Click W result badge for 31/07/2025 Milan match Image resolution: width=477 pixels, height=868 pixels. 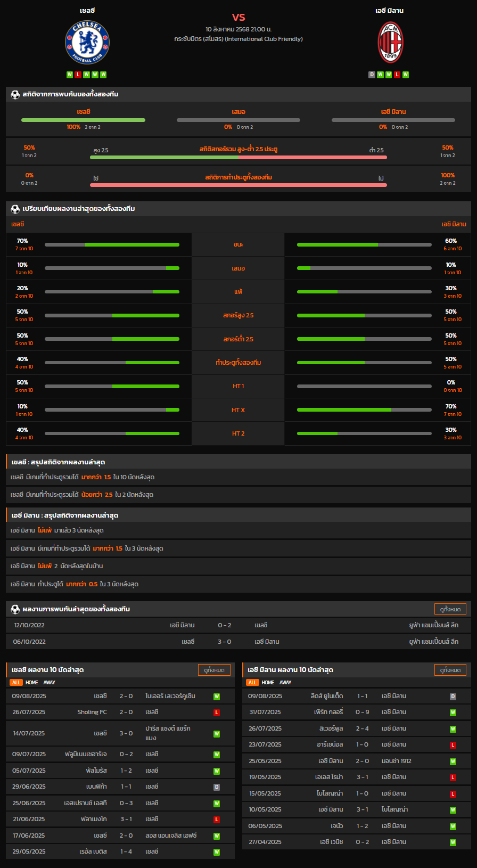[x=453, y=713]
